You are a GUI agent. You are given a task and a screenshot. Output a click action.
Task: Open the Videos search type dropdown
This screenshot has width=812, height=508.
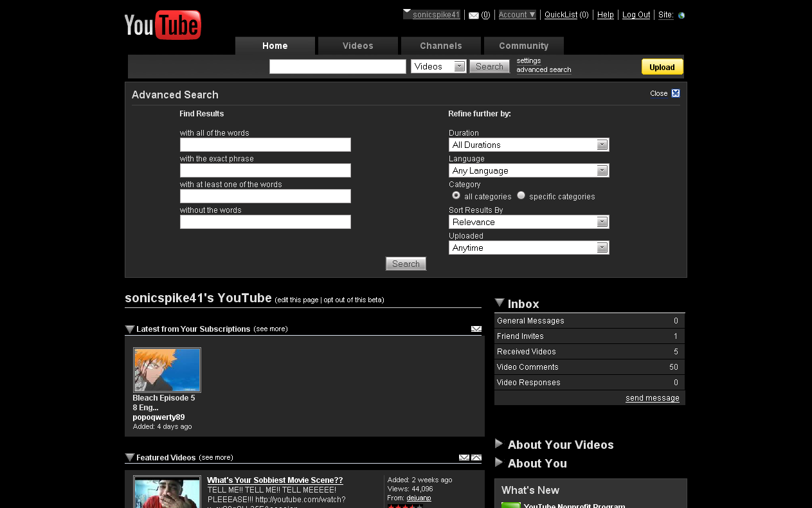click(x=438, y=66)
